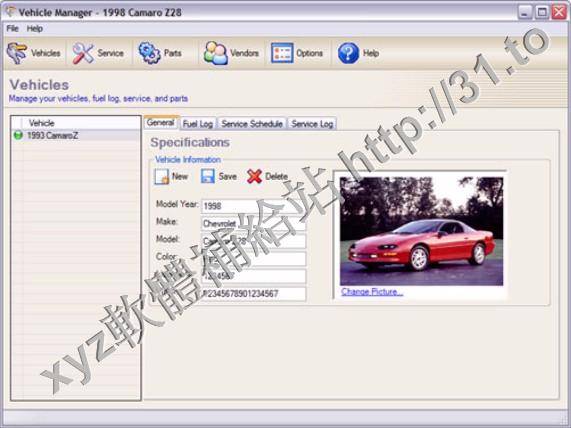Click the Service toolbar label
The height and width of the screenshot is (428, 571).
[x=110, y=53]
